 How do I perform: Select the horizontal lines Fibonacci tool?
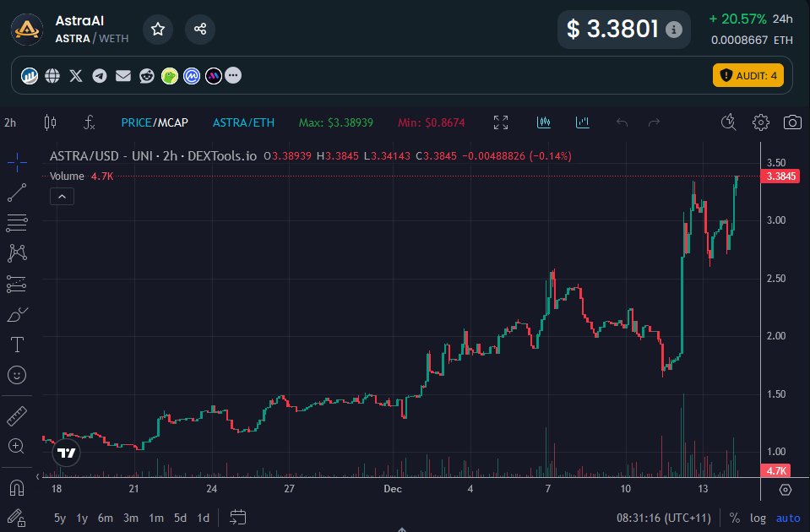point(17,223)
